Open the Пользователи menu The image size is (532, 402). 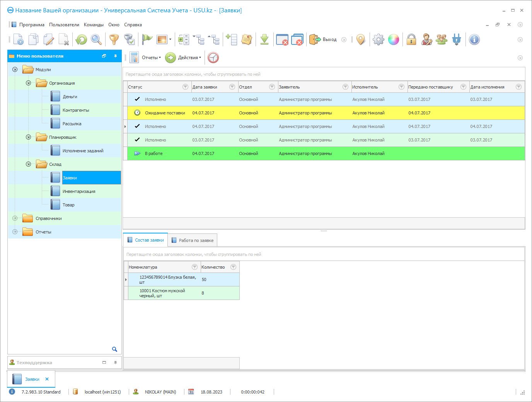pos(64,25)
